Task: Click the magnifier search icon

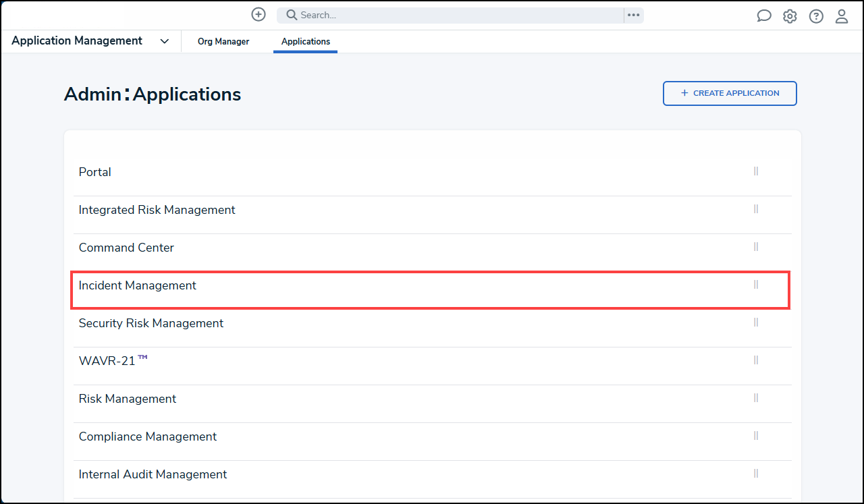Action: tap(292, 15)
